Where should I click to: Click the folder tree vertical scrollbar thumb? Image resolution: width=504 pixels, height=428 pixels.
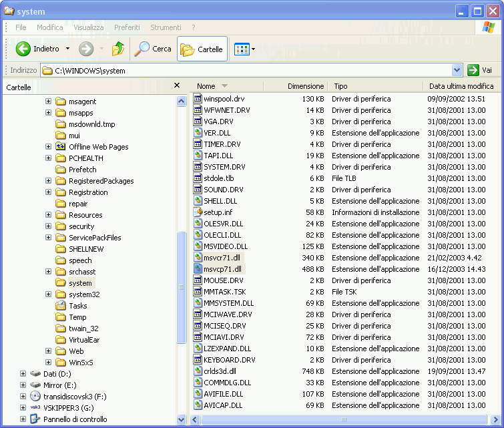(x=182, y=287)
